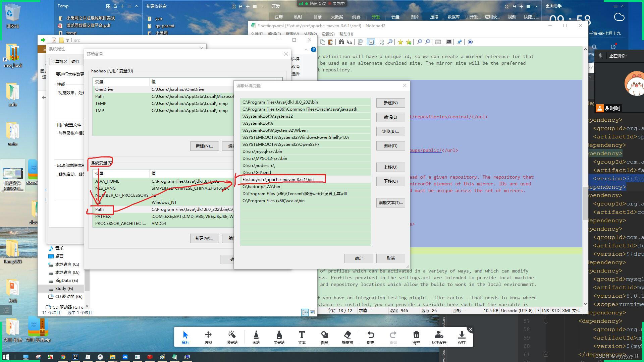Click the 上移(U) move-up button

pos(390,167)
